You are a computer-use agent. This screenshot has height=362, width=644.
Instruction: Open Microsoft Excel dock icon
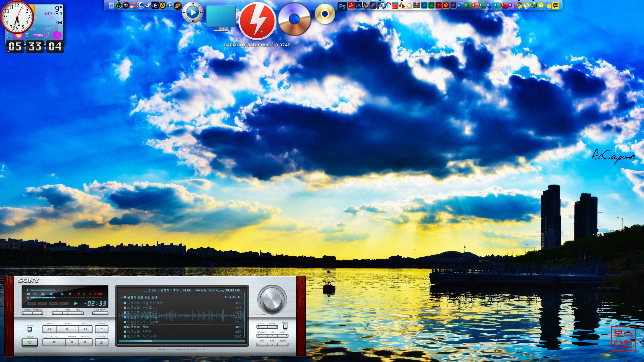point(468,5)
